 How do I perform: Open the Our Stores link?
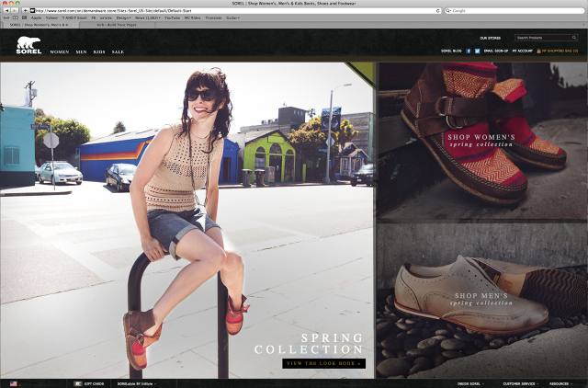490,38
